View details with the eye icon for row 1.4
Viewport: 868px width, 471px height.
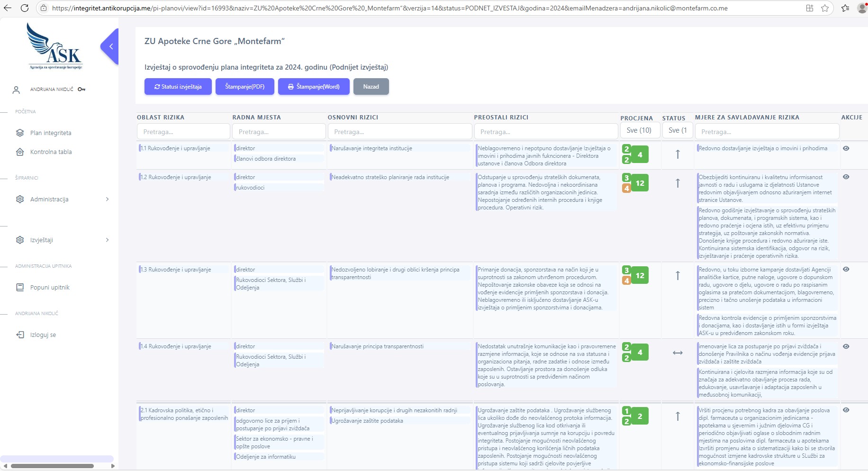846,346
